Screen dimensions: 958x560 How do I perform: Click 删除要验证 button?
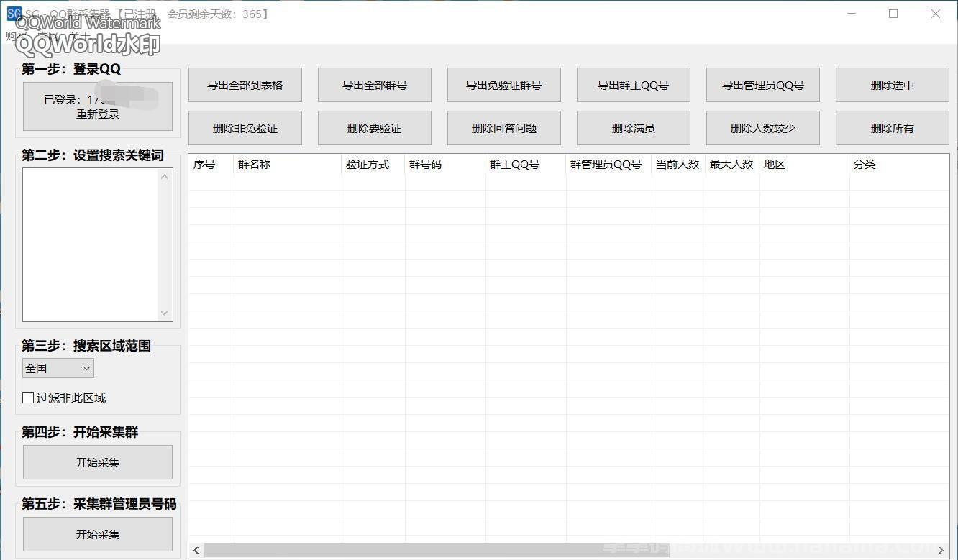pos(375,128)
